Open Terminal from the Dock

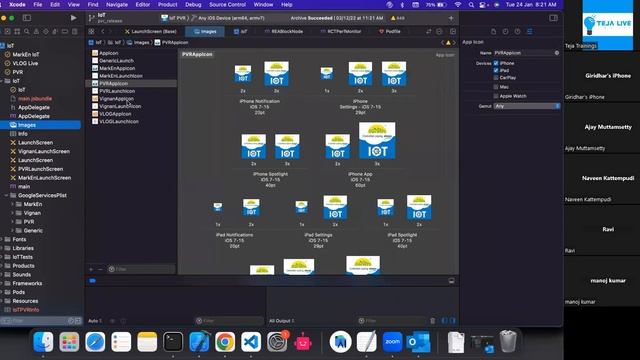(173, 342)
